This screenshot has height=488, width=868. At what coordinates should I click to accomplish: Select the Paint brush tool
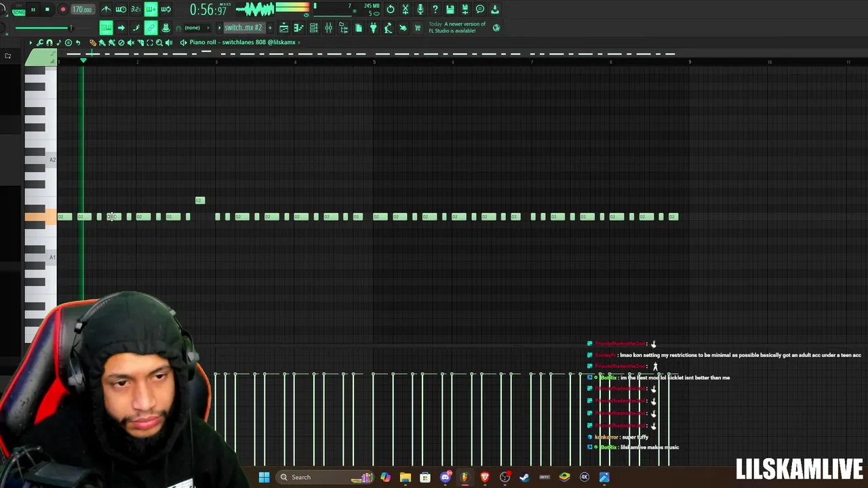(102, 43)
